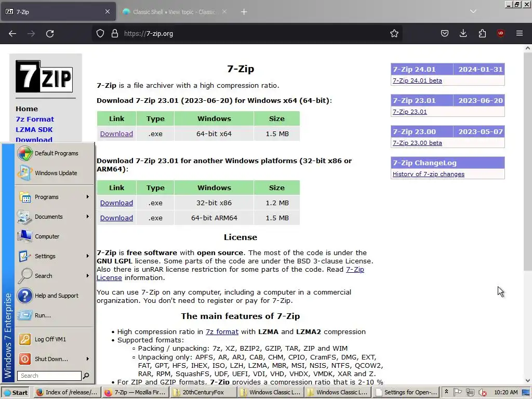Click the Start button
532x399 pixels.
point(16,393)
